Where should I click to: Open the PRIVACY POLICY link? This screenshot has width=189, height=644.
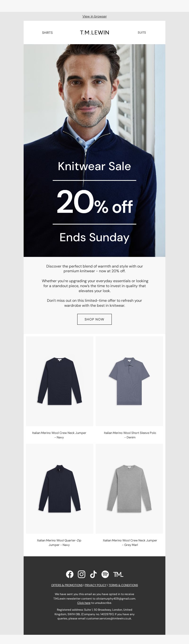(x=95, y=585)
